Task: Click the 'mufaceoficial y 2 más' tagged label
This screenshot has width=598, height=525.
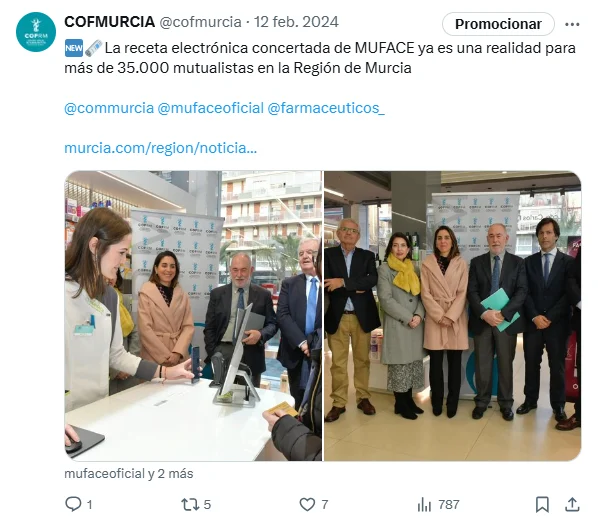Action: tap(129, 474)
